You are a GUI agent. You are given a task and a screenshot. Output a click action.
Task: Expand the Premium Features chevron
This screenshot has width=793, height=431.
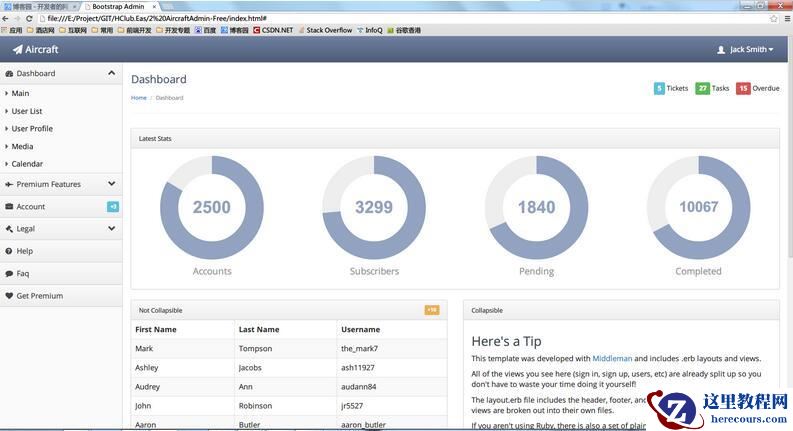coord(111,184)
